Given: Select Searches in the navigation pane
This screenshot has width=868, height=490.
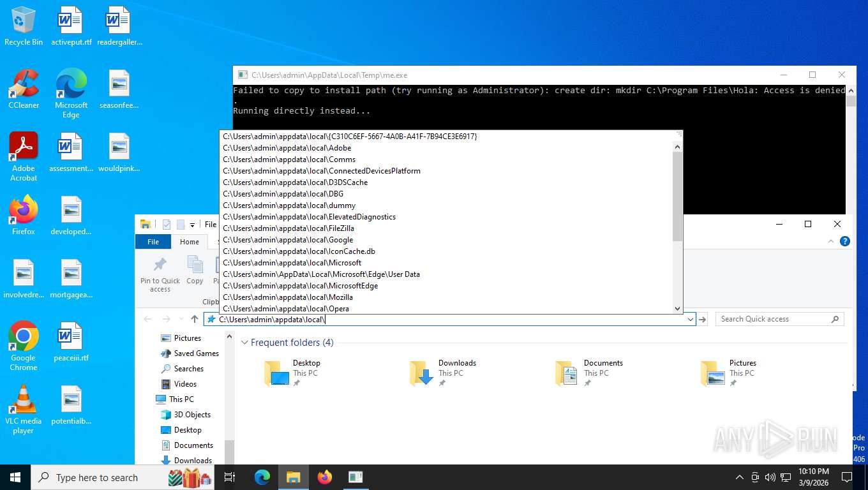Looking at the screenshot, I should click(x=182, y=369).
